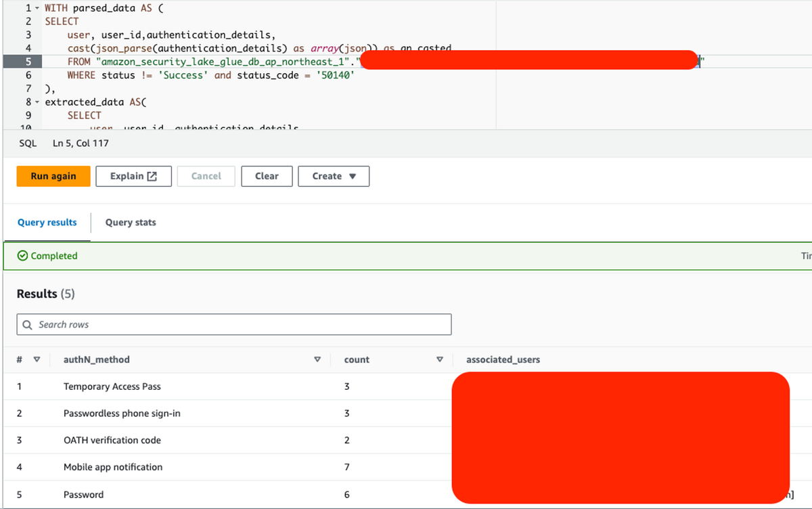Click the associated_users column header

(x=503, y=359)
